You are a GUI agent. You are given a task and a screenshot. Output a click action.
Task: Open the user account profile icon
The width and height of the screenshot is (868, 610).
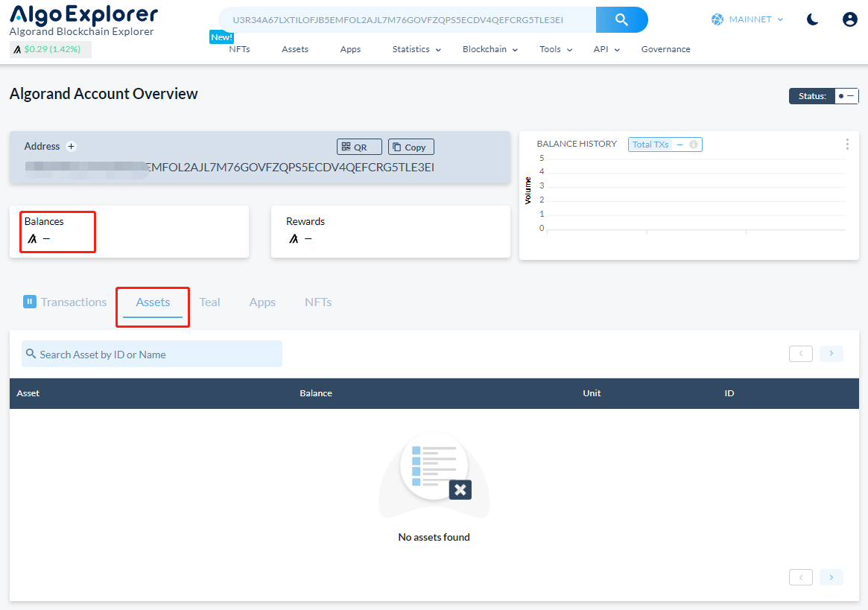849,20
